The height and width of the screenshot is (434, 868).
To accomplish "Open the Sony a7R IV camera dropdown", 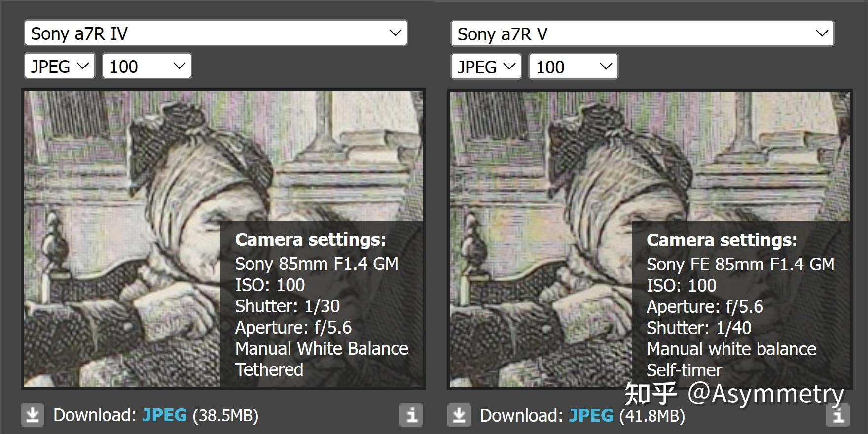I will 216,33.
